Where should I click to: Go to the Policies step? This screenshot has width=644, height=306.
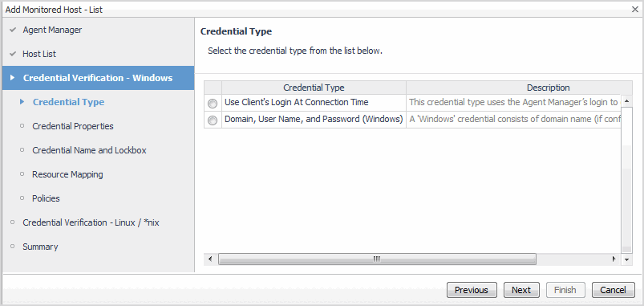[x=46, y=198]
